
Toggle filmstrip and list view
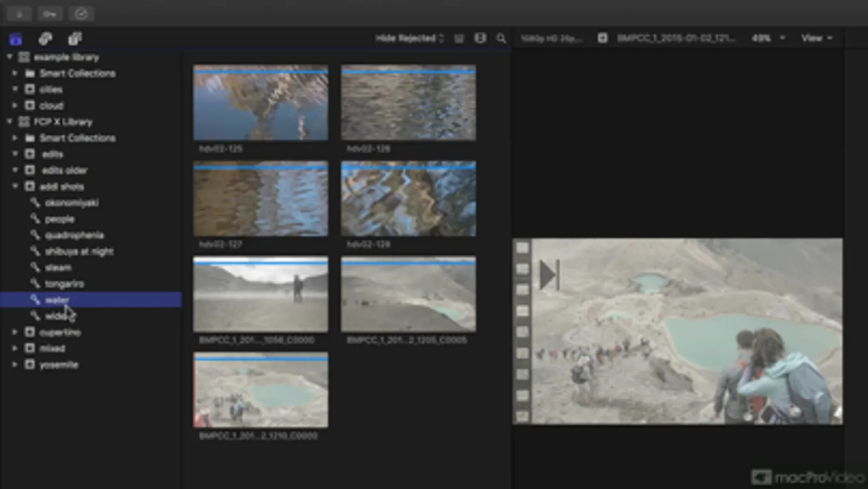coord(459,39)
